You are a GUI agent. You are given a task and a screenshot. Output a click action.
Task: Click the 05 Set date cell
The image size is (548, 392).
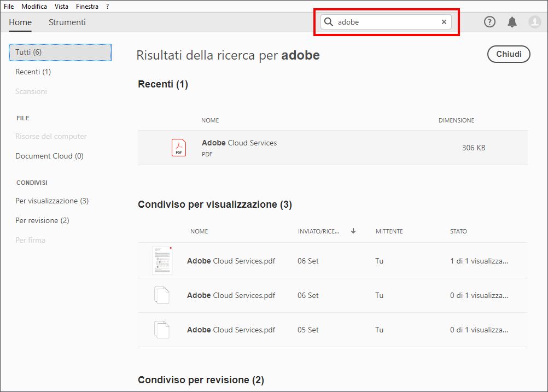coord(308,330)
